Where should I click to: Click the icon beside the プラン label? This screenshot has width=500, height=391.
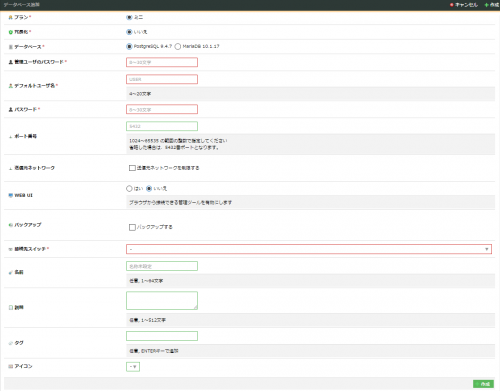pos(10,17)
